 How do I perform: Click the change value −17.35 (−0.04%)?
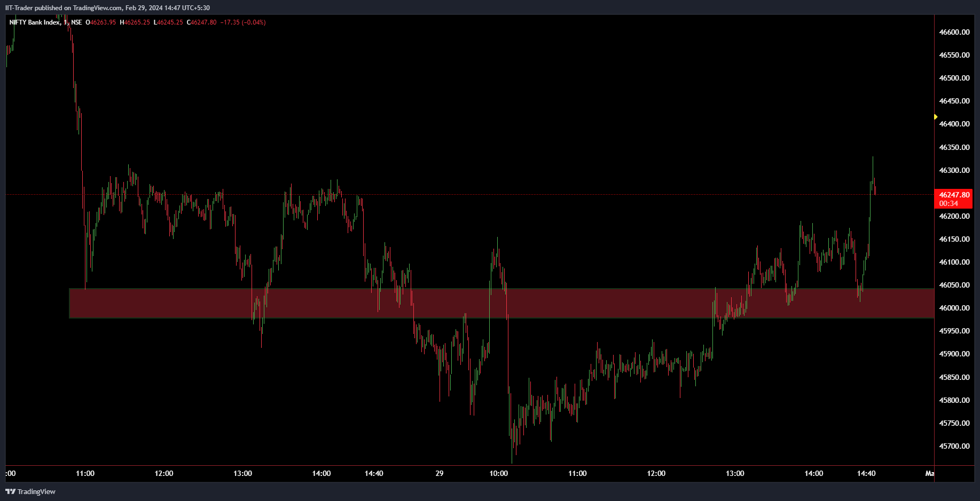coord(243,22)
